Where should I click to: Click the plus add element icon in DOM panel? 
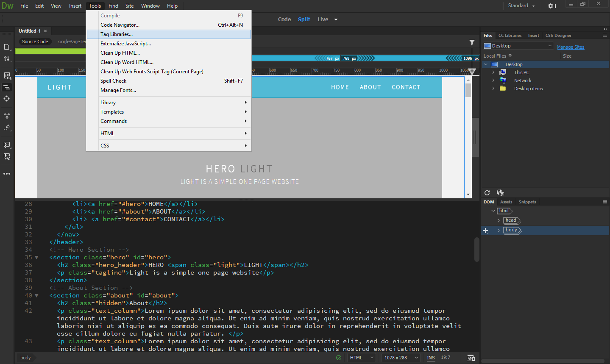[x=486, y=231]
